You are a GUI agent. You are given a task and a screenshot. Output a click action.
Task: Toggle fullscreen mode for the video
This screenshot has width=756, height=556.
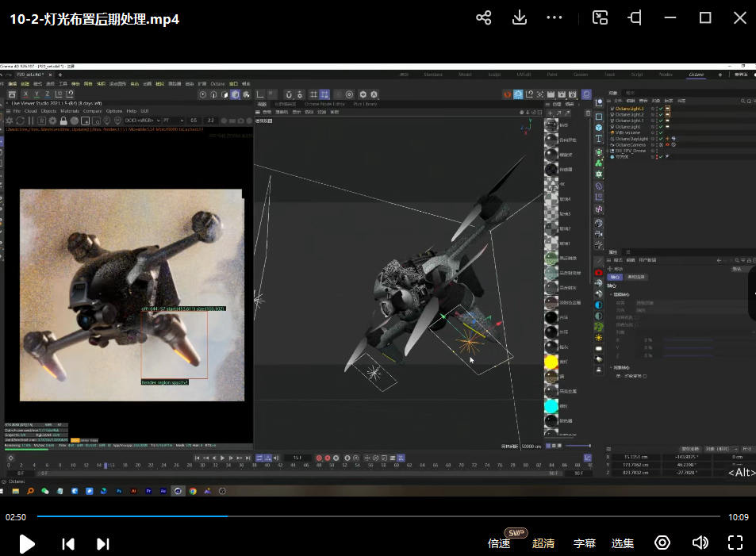pyautogui.click(x=735, y=543)
